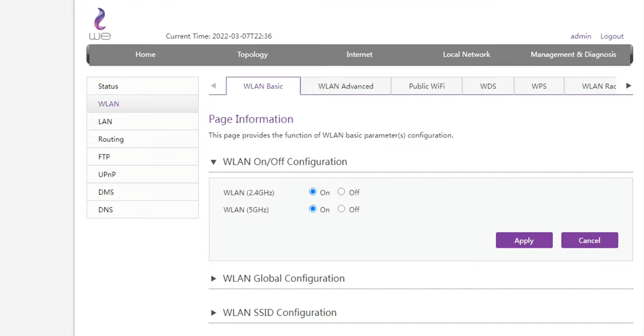Expand WLAN Global Configuration section
This screenshot has width=644, height=336.
[x=213, y=278]
